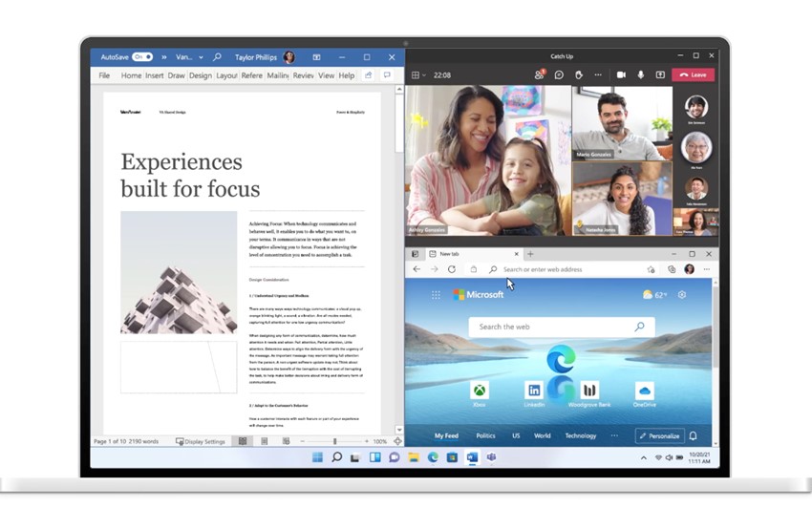Viewport: 812px width, 508px height.
Task: Open the Edge vertical tabs icon
Action: [x=415, y=254]
